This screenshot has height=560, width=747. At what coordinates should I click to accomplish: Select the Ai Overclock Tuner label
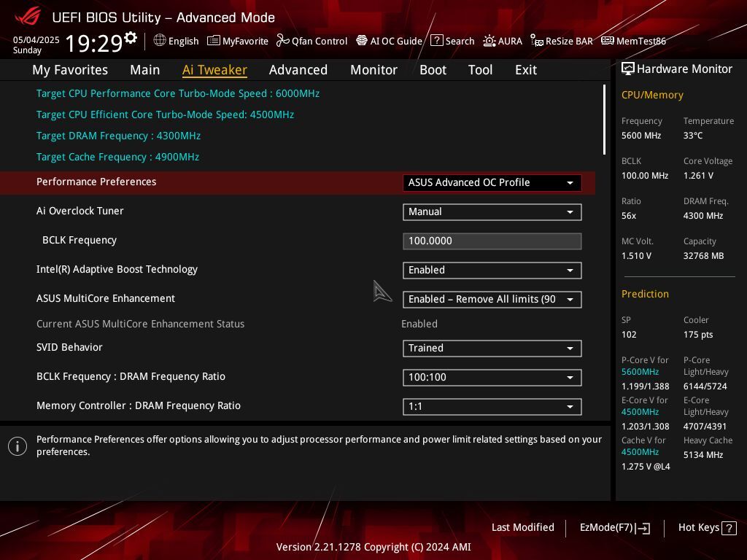[x=80, y=211]
